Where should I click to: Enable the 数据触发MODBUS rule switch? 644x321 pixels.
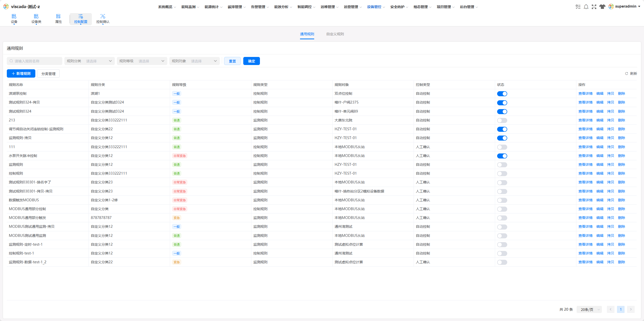(502, 200)
